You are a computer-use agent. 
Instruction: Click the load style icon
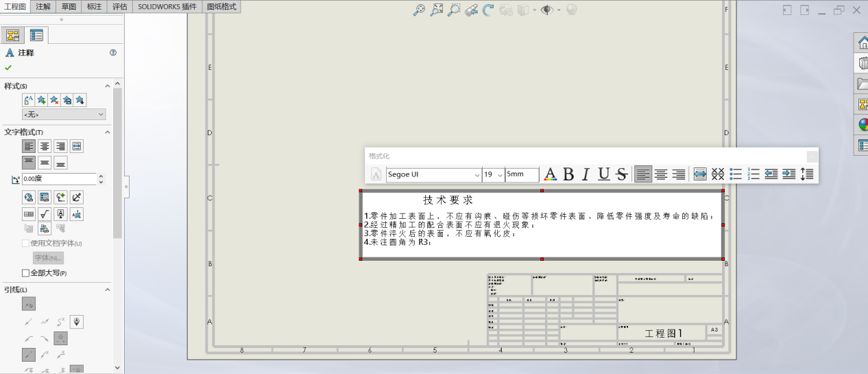[80, 100]
